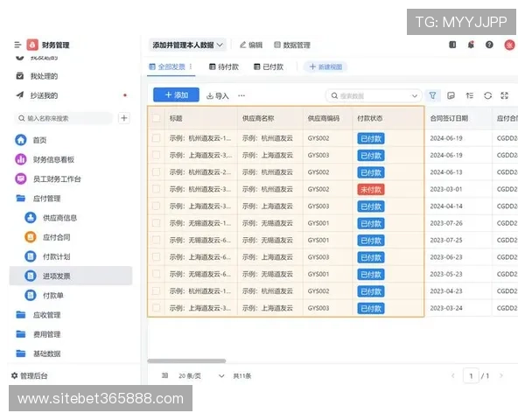Viewport: 525px width, 420px height.
Task: Click the blue 添加 button
Action: (x=176, y=94)
